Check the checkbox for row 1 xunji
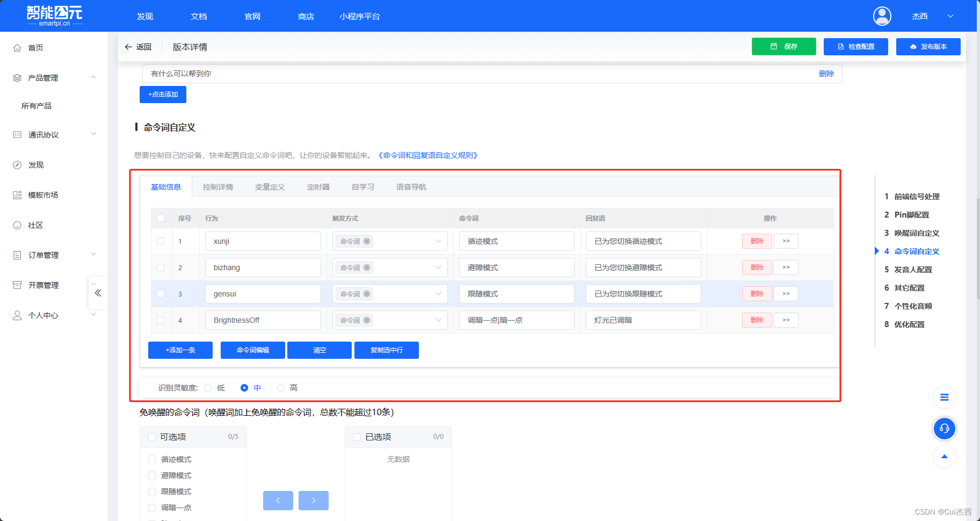Image resolution: width=980 pixels, height=521 pixels. pyautogui.click(x=161, y=241)
